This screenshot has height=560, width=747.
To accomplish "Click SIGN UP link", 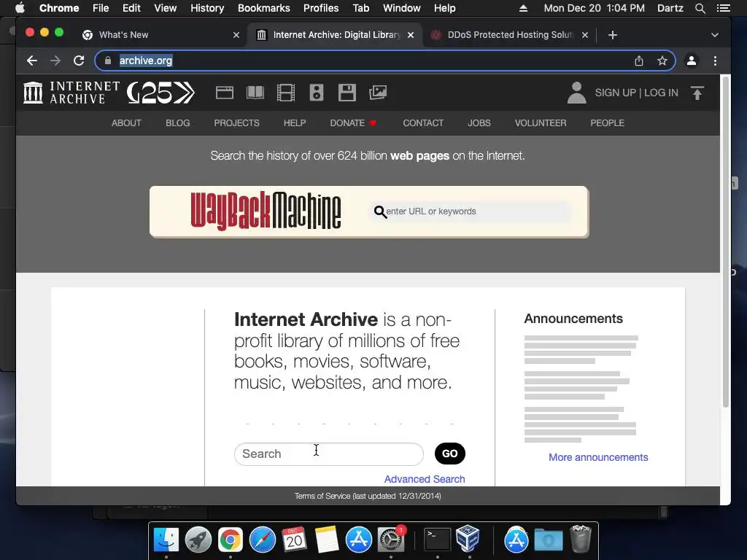I will click(x=615, y=93).
